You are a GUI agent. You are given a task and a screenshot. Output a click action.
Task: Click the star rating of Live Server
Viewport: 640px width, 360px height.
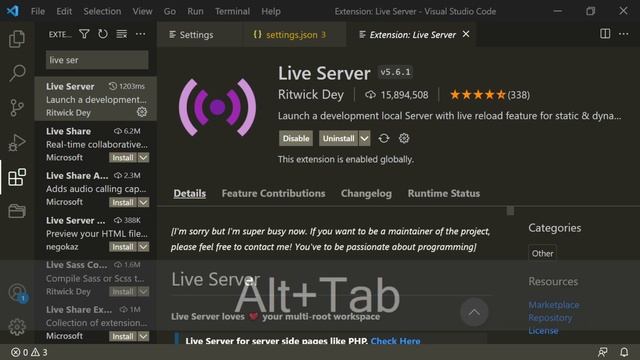pos(478,95)
